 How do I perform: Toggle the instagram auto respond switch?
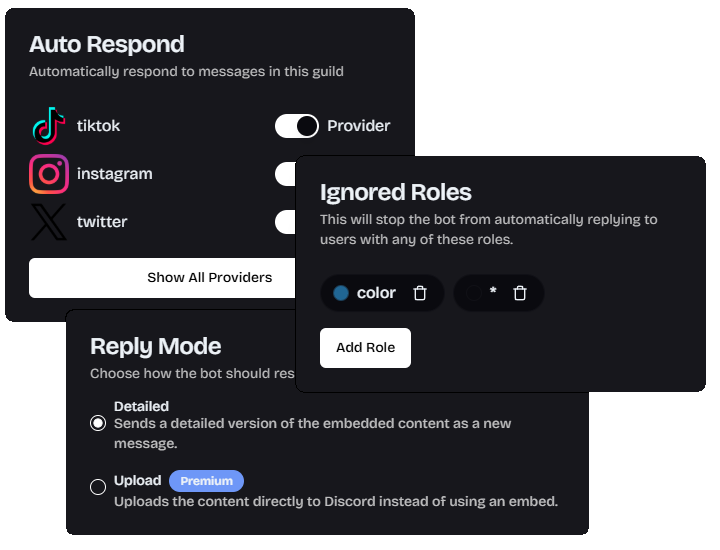[x=285, y=174]
